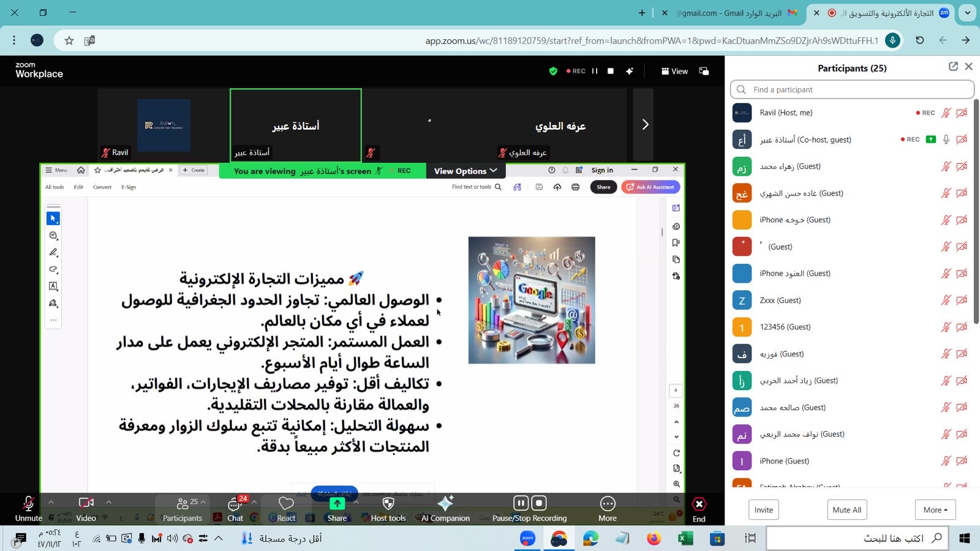
Task: Click the Mute All button
Action: 847,510
